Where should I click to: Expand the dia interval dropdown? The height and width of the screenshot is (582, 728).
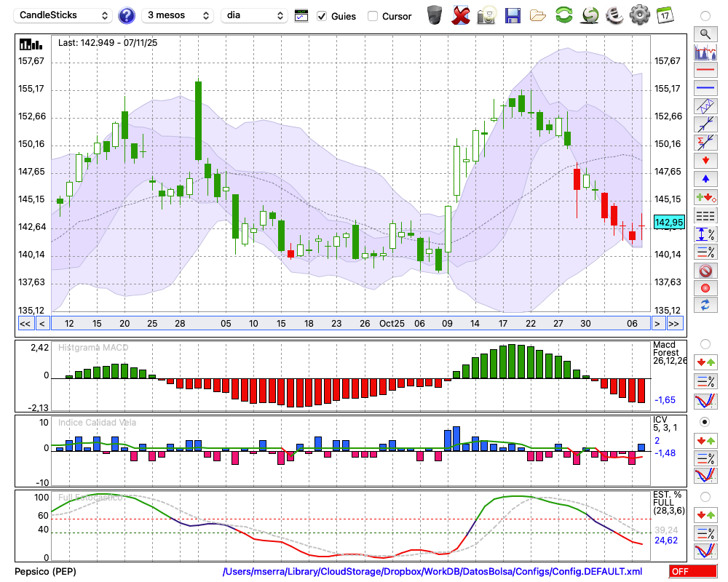pyautogui.click(x=254, y=15)
